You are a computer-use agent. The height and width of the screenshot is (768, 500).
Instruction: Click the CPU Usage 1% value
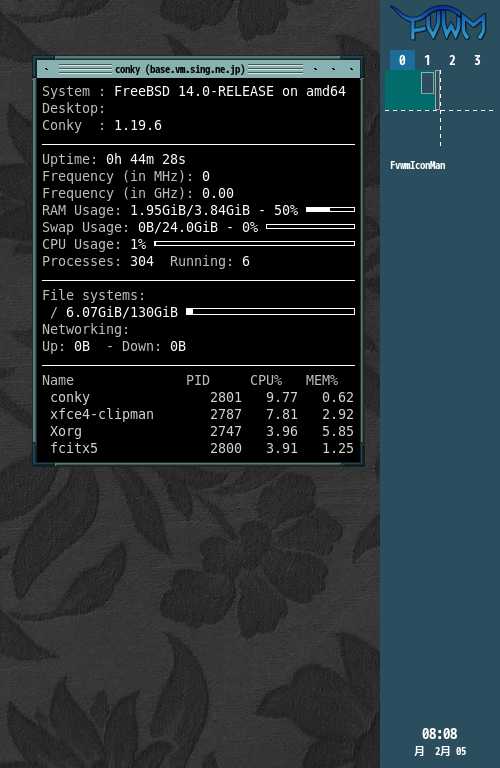(138, 244)
